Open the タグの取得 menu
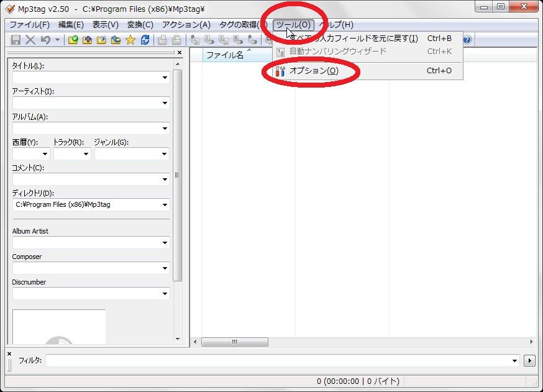Image resolution: width=543 pixels, height=392 pixels. pyautogui.click(x=243, y=25)
